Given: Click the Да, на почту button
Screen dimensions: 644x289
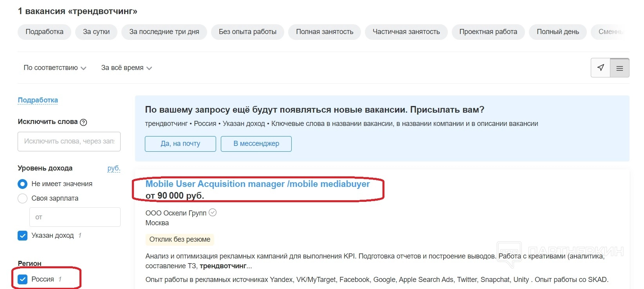Looking at the screenshot, I should click(180, 144).
